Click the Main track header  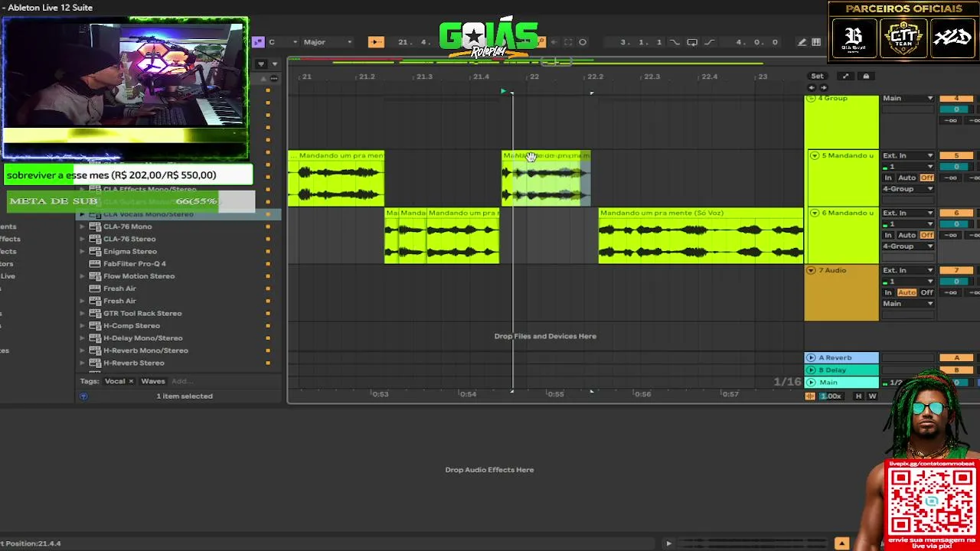841,383
